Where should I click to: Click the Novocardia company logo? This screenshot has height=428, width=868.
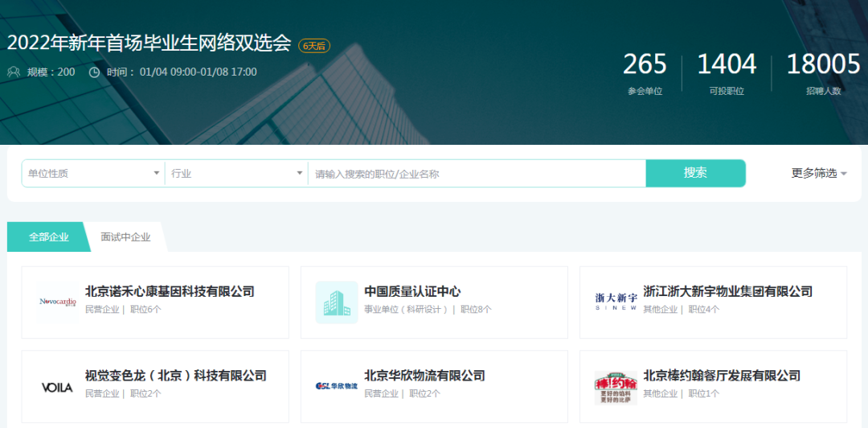click(x=58, y=302)
